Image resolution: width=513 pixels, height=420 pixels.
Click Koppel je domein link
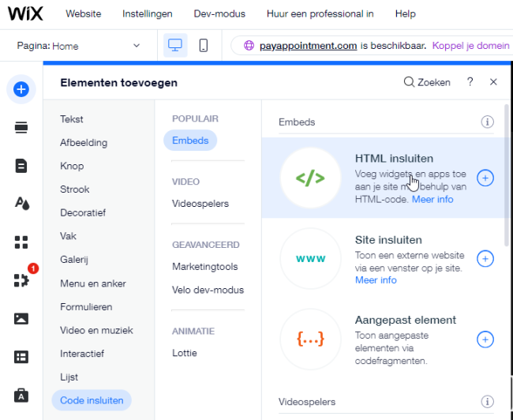tap(470, 45)
